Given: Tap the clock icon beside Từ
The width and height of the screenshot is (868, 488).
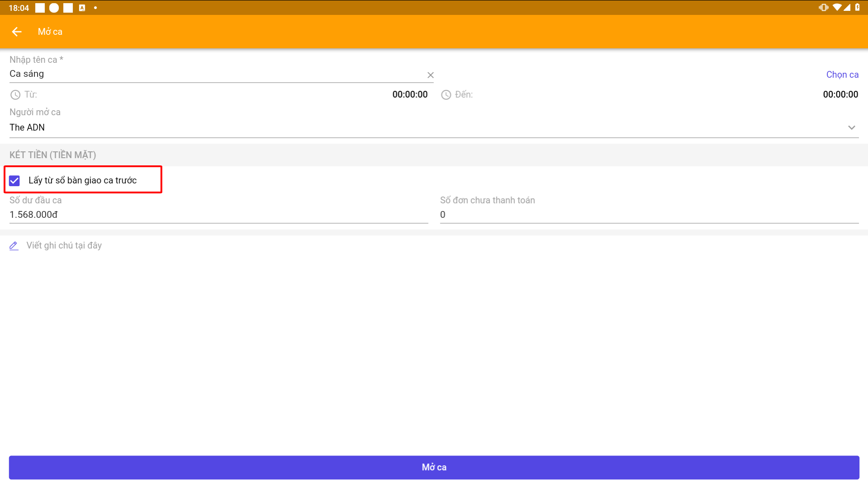Looking at the screenshot, I should pyautogui.click(x=15, y=95).
